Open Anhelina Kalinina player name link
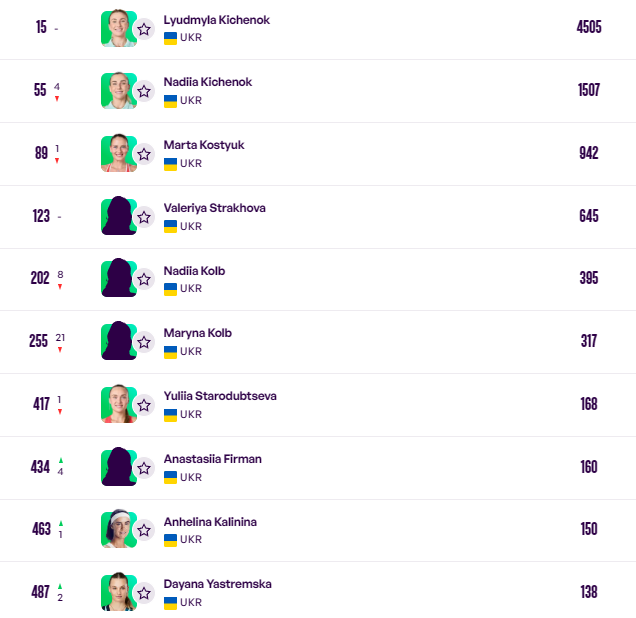The width and height of the screenshot is (636, 618). [x=210, y=521]
